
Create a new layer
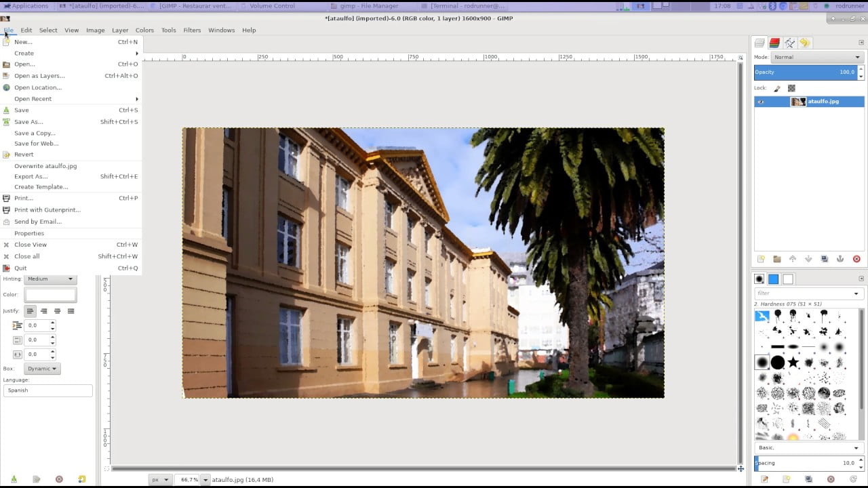pyautogui.click(x=761, y=259)
